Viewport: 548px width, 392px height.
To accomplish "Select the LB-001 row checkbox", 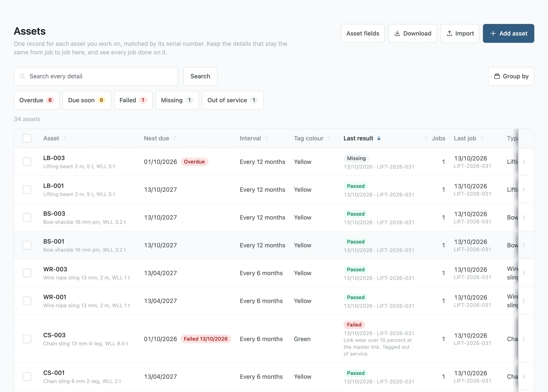I will pyautogui.click(x=27, y=190).
